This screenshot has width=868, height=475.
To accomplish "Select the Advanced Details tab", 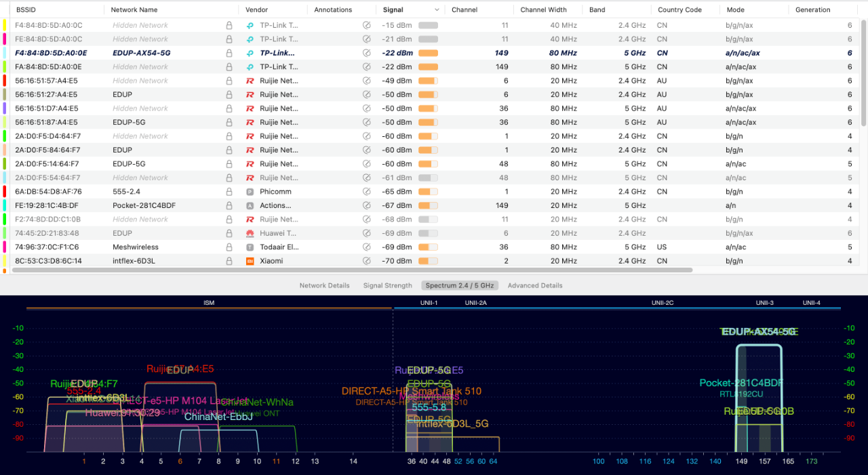I will tap(534, 285).
